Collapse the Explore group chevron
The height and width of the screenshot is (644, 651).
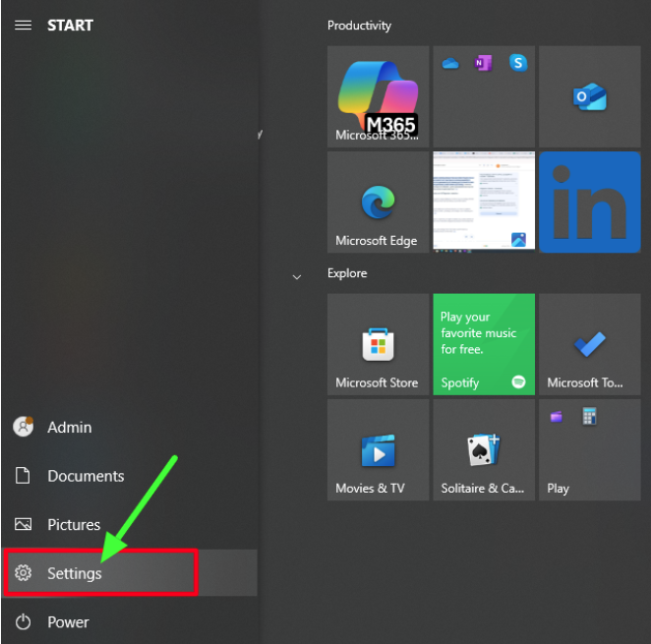coord(297,277)
